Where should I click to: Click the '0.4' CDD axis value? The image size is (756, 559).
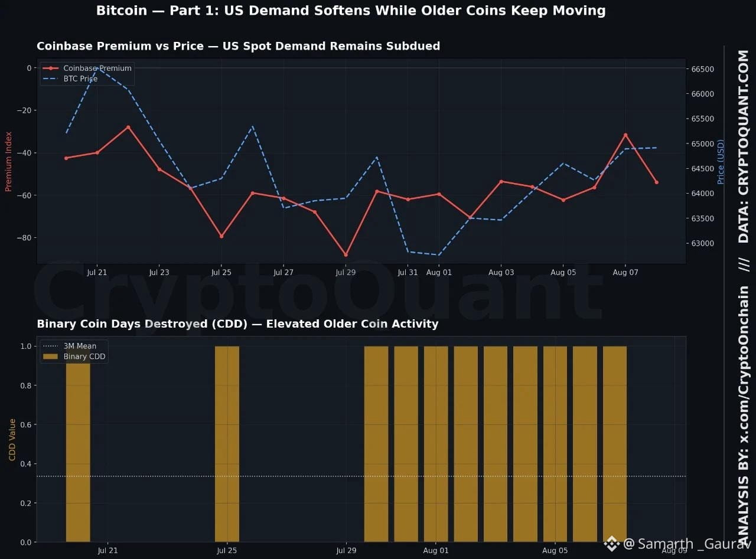[x=27, y=464]
